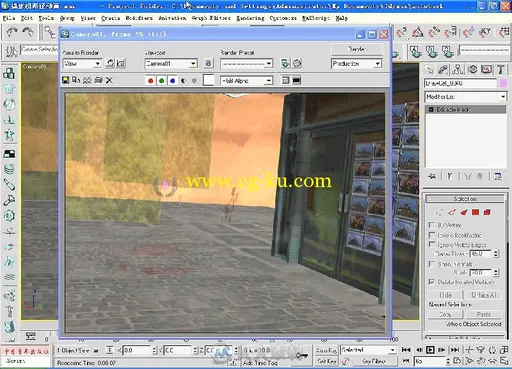Click the Unhide All button

pyautogui.click(x=483, y=295)
